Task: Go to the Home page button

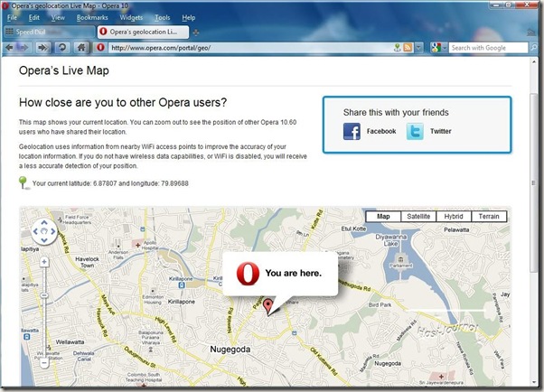Action: click(x=81, y=48)
